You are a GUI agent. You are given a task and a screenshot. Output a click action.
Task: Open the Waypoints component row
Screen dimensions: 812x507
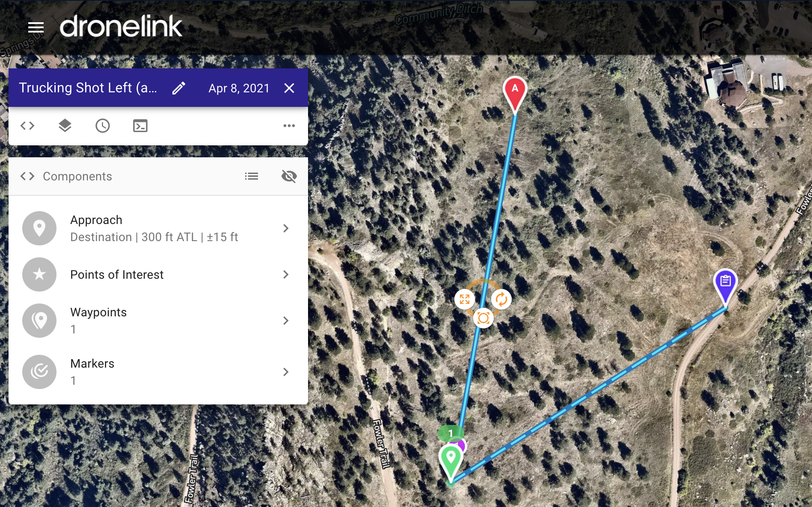pyautogui.click(x=158, y=321)
